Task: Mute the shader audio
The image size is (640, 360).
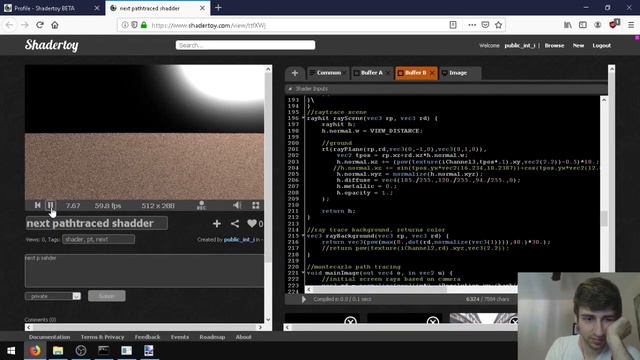Action: (237, 205)
